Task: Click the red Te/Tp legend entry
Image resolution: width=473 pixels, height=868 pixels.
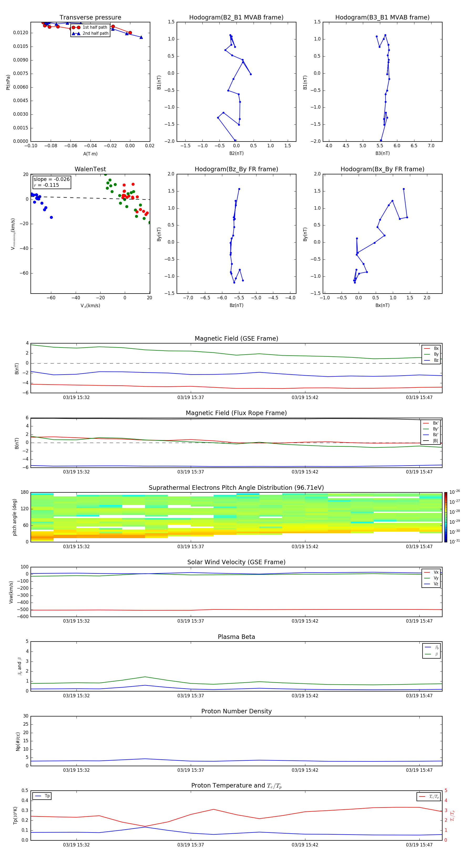Action: coord(429,796)
